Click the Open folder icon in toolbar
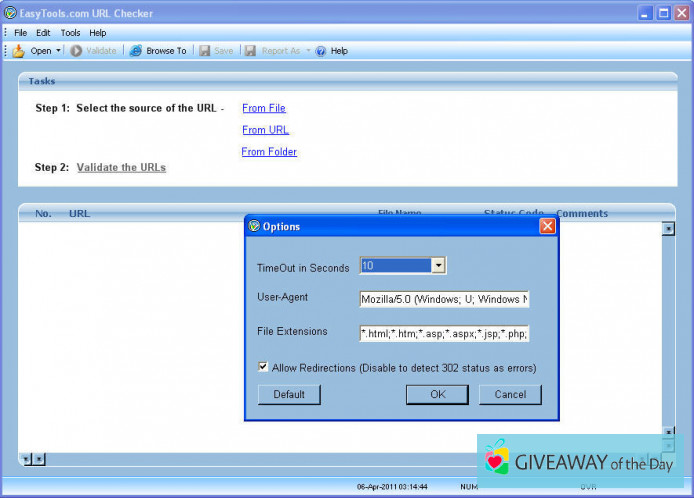694x498 pixels. coord(18,51)
